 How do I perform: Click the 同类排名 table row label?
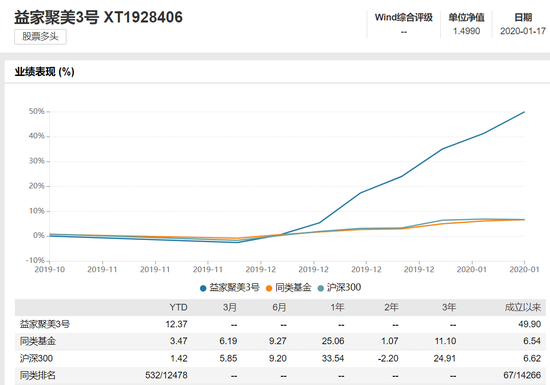point(38,375)
